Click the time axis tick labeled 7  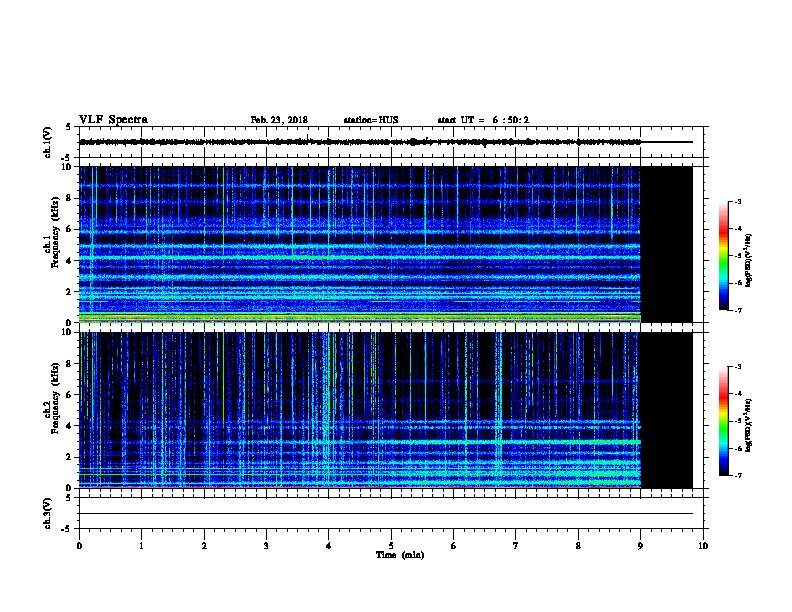click(x=516, y=545)
